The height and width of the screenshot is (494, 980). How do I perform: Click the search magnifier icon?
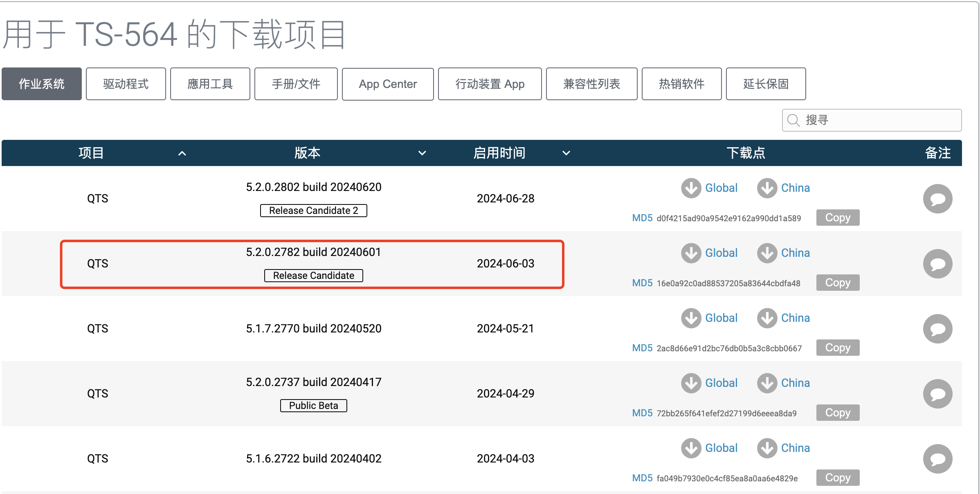point(793,120)
